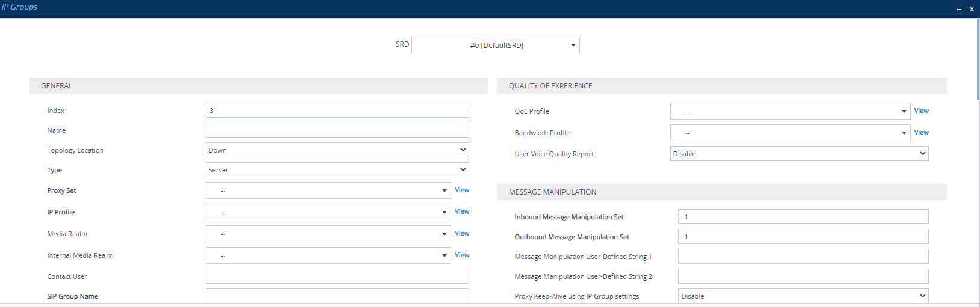Click View link next to IP Profile
The height and width of the screenshot is (307, 980).
tap(462, 211)
